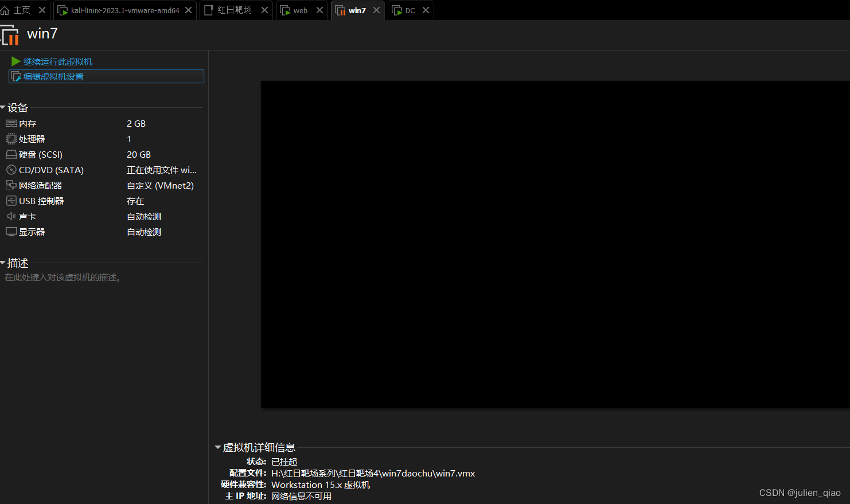Close the web tab

point(319,10)
